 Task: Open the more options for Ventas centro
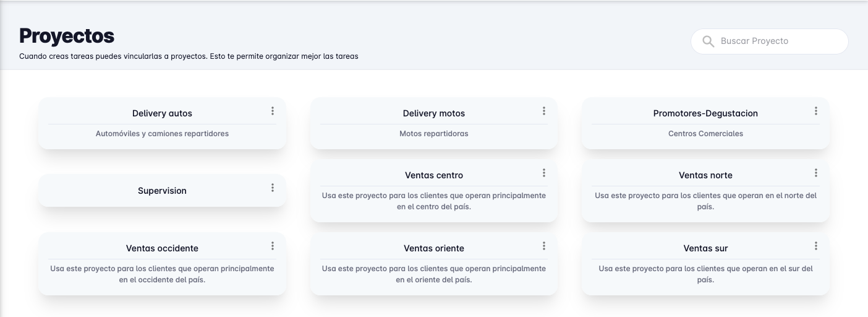[544, 173]
